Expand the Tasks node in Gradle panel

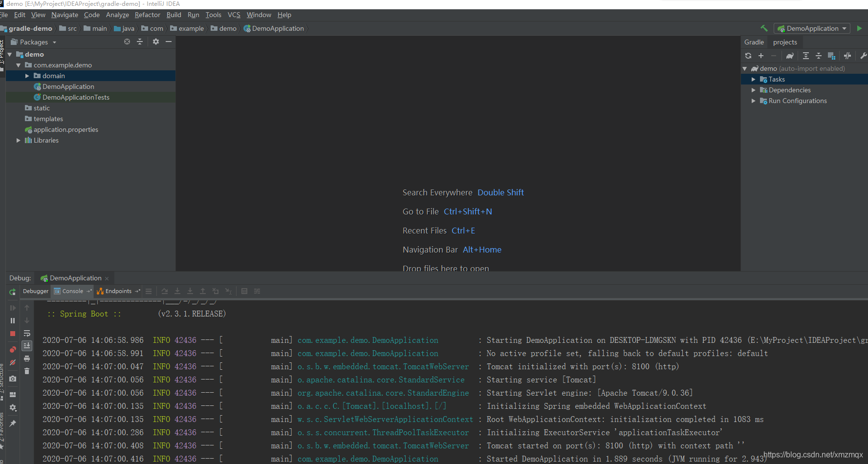pyautogui.click(x=754, y=79)
